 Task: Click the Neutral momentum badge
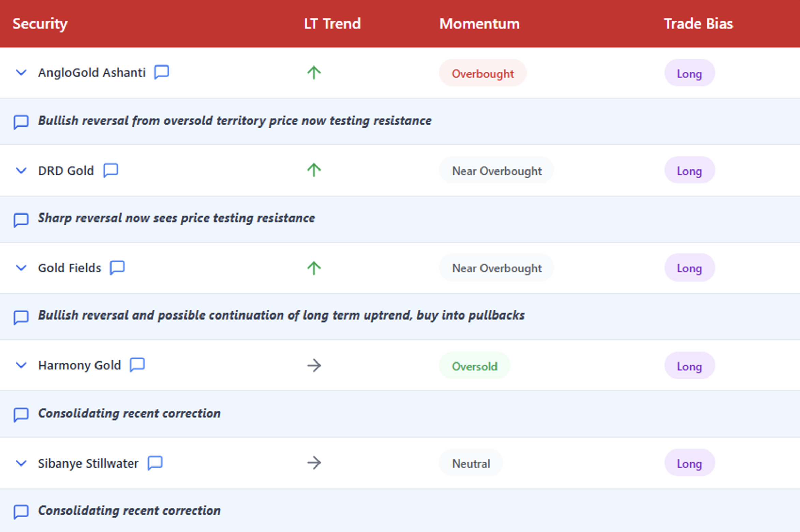pyautogui.click(x=471, y=463)
